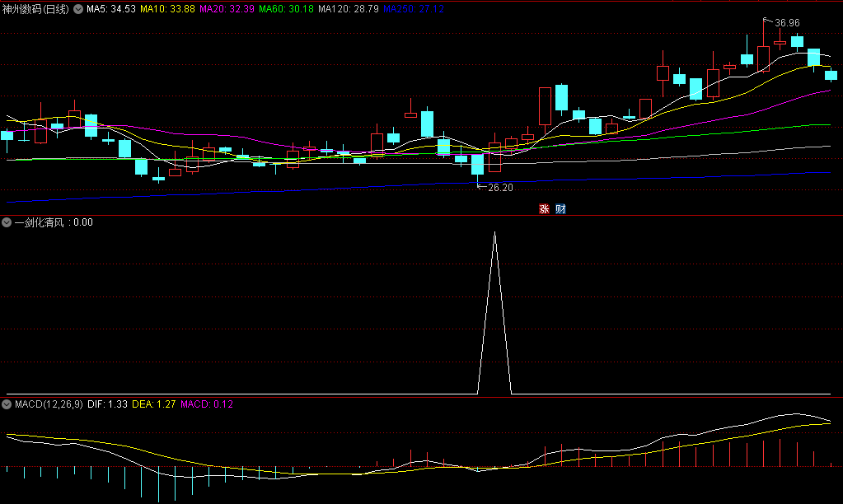Click the 神州数码(日线) chart title

tap(35, 9)
